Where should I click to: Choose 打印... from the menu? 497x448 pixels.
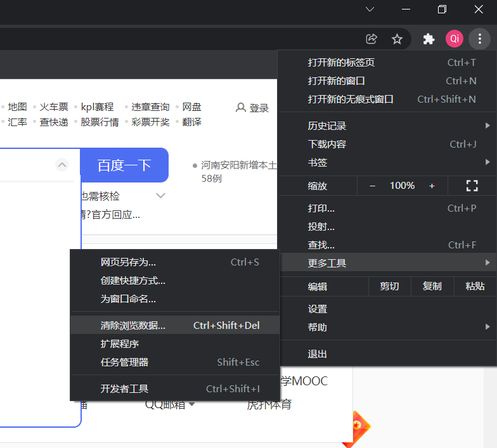pos(387,208)
